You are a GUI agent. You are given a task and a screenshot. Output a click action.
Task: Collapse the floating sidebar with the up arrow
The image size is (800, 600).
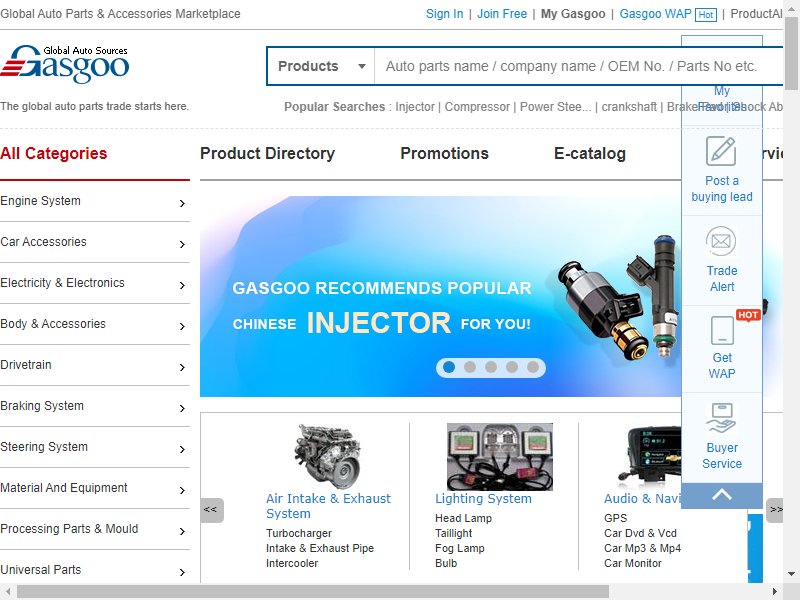[722, 495]
